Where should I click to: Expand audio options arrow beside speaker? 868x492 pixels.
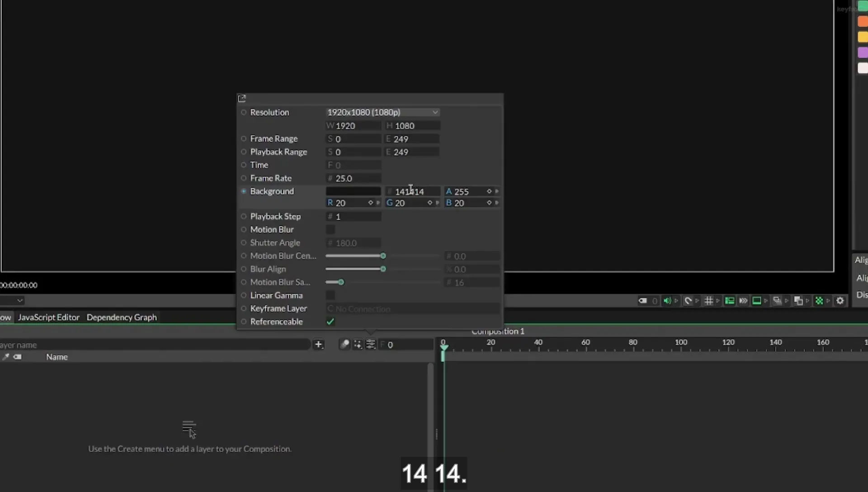676,301
